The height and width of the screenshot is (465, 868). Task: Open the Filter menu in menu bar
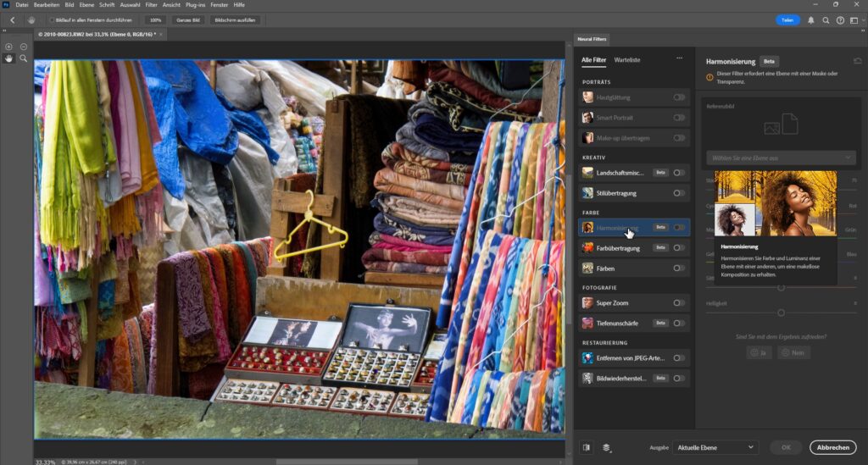pyautogui.click(x=151, y=5)
